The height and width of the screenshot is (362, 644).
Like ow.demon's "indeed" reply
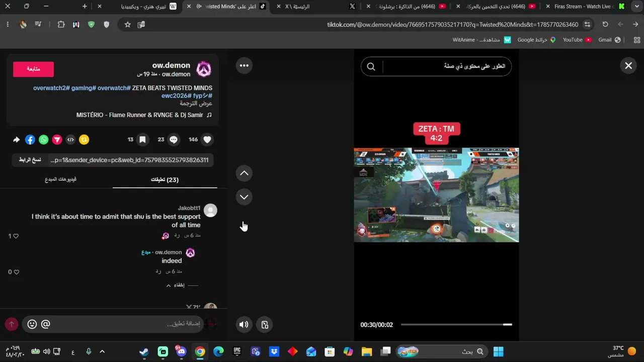16,272
